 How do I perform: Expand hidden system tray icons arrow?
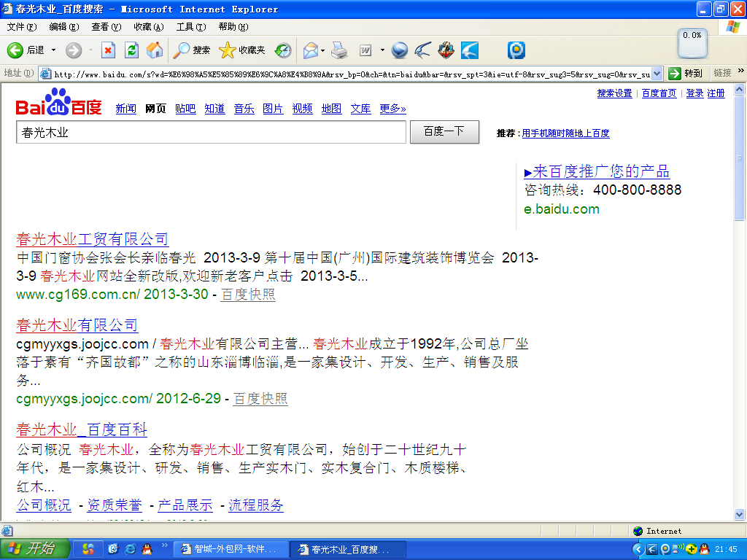coord(638,549)
